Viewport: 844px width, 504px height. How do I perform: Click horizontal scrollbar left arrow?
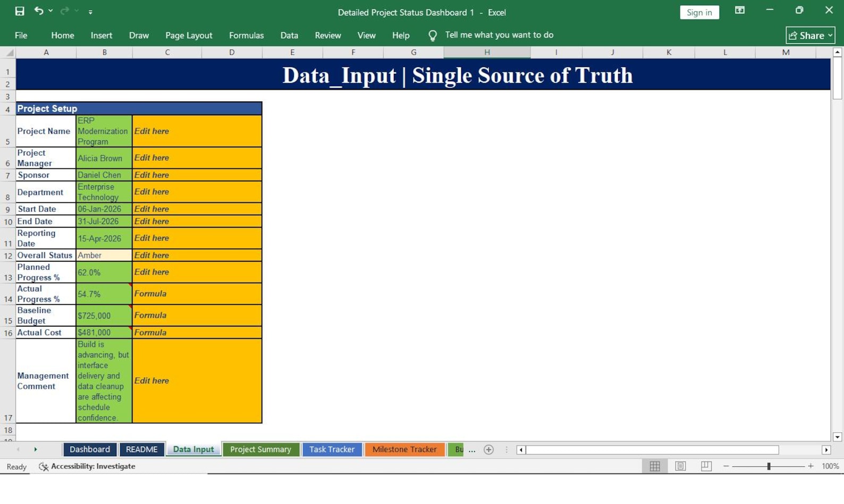tap(521, 450)
